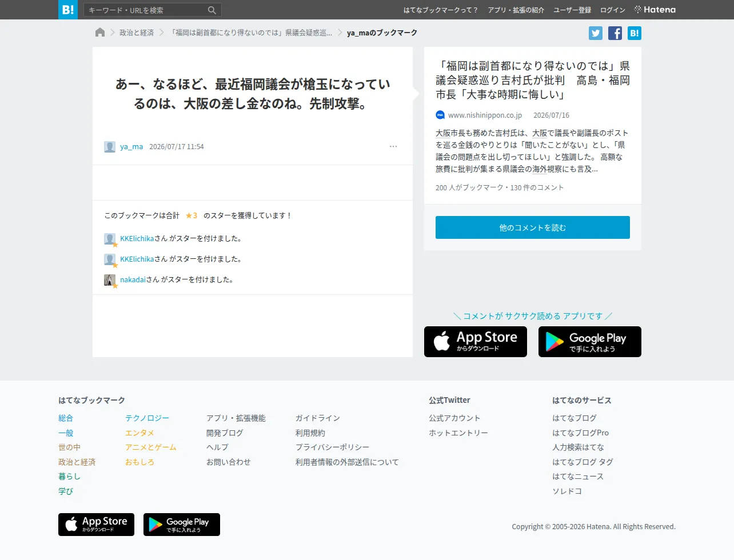The width and height of the screenshot is (734, 560).
Task: Click the Hatena Bookmark B! logo
Action: [x=68, y=10]
